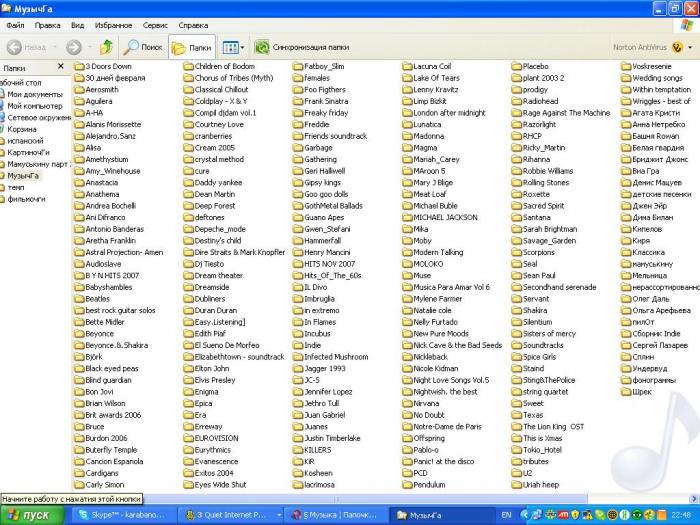Open the Back button history dropdown
The height and width of the screenshot is (525, 700).
click(x=54, y=47)
